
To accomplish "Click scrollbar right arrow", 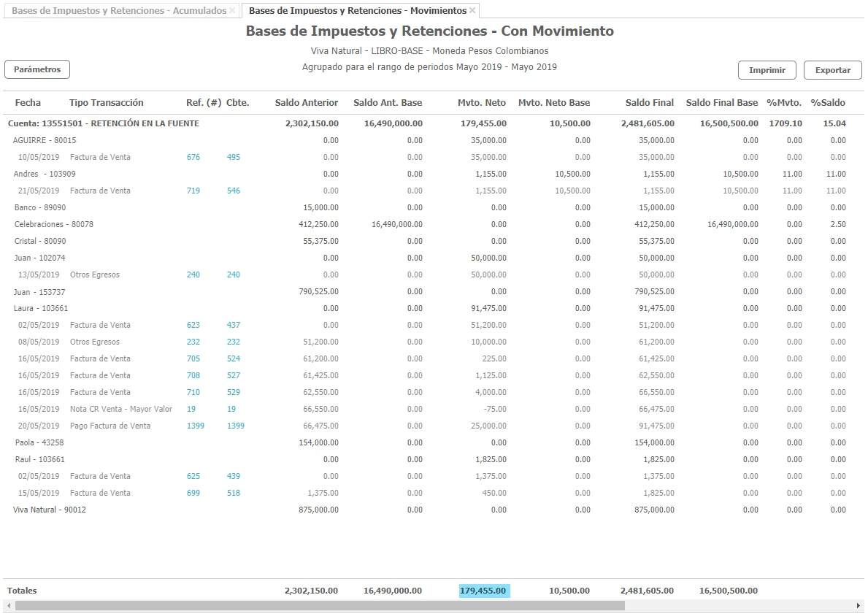I will (x=859, y=606).
